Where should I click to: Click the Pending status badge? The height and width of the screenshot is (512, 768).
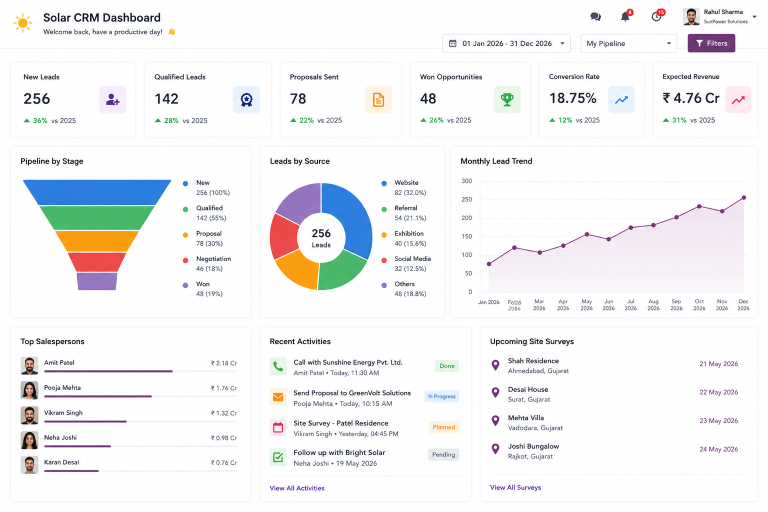coord(444,455)
